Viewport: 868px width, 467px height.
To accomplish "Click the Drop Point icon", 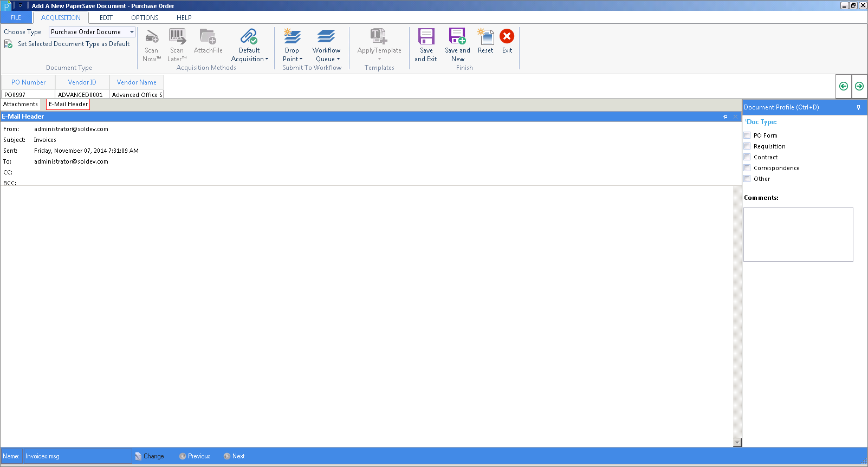I will pos(292,37).
